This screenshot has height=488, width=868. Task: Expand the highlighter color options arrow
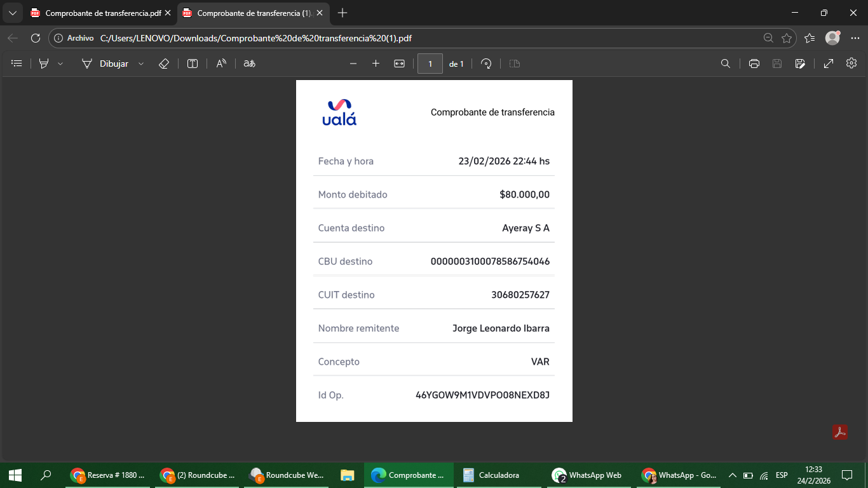[x=60, y=64]
